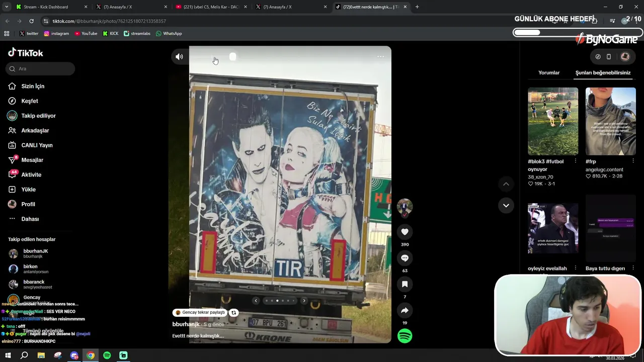
Task: Toggle the repost icon next to Gencay tekrar paylaştı
Action: pyautogui.click(x=233, y=313)
